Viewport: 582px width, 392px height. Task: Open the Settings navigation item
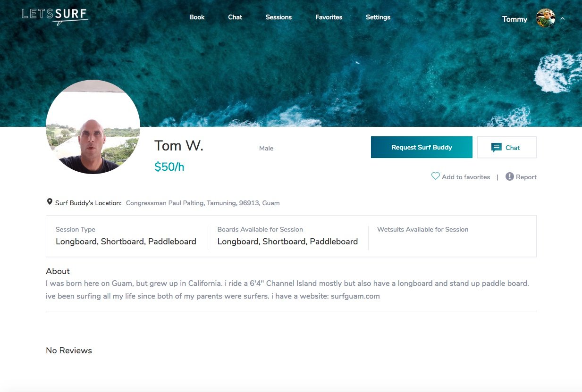coord(378,17)
